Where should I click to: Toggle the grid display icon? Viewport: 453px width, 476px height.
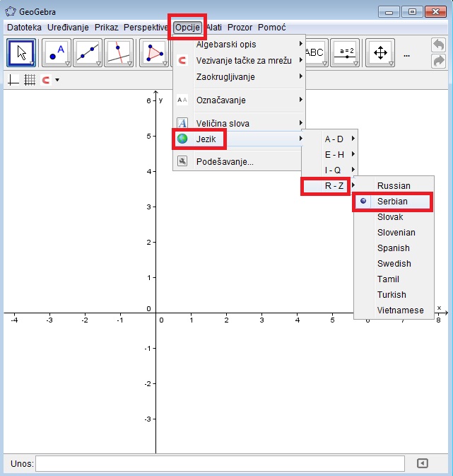tap(30, 80)
